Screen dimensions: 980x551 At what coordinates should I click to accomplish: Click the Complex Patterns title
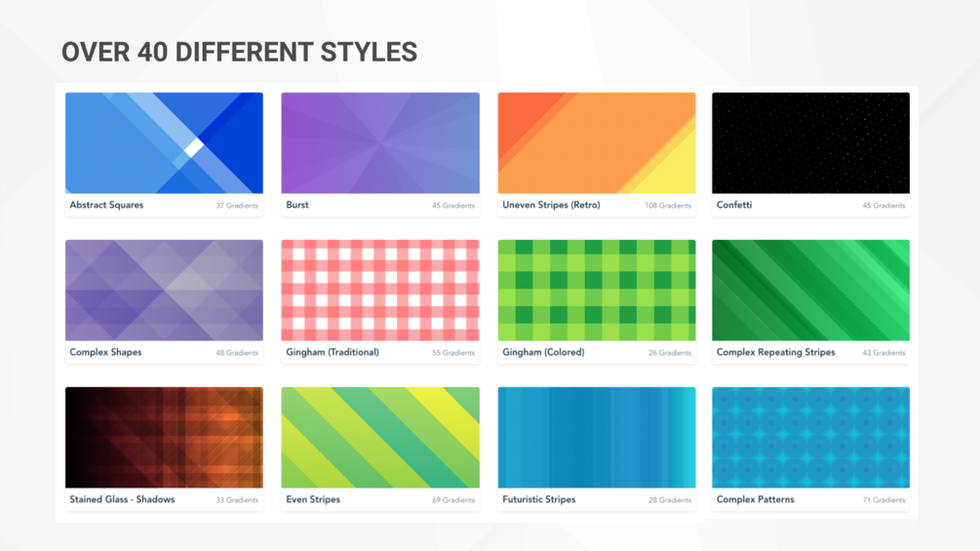coord(755,499)
